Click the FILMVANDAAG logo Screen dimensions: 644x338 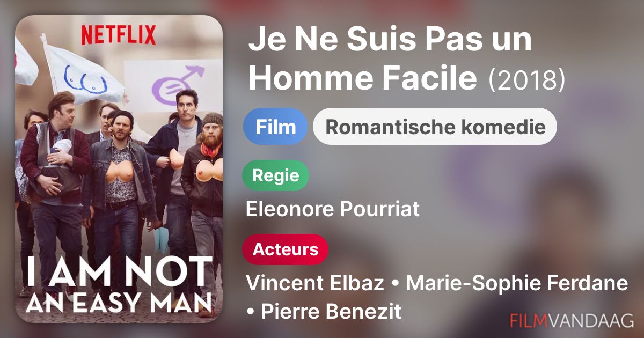pyautogui.click(x=572, y=321)
